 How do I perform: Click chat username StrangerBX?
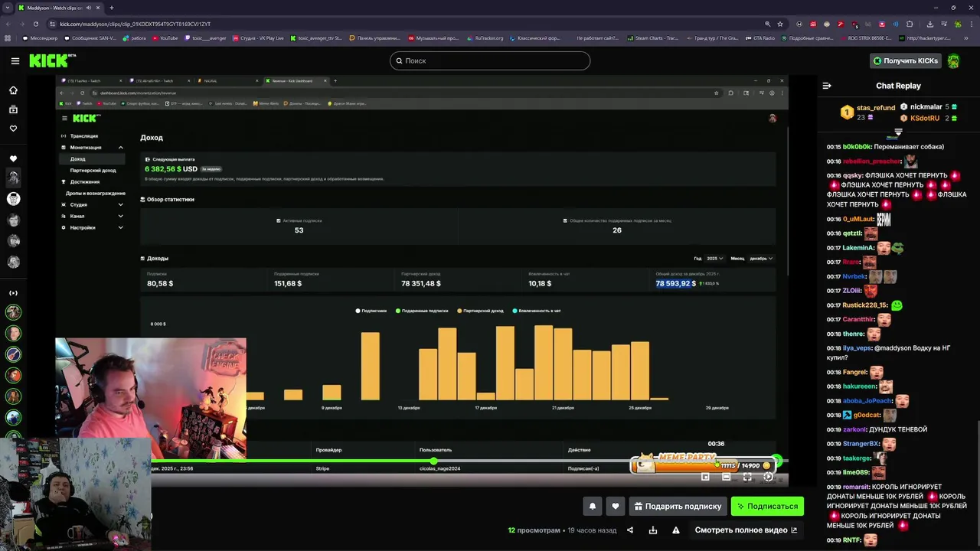(861, 444)
